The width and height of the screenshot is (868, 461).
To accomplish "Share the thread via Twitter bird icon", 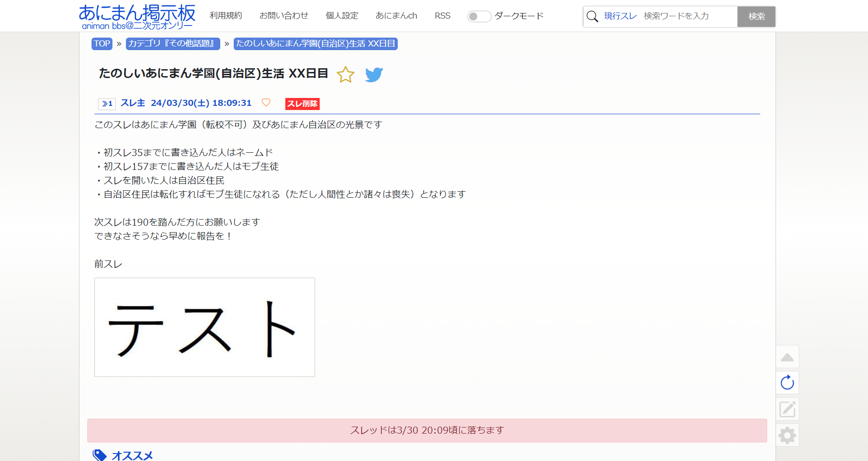I will tap(374, 75).
